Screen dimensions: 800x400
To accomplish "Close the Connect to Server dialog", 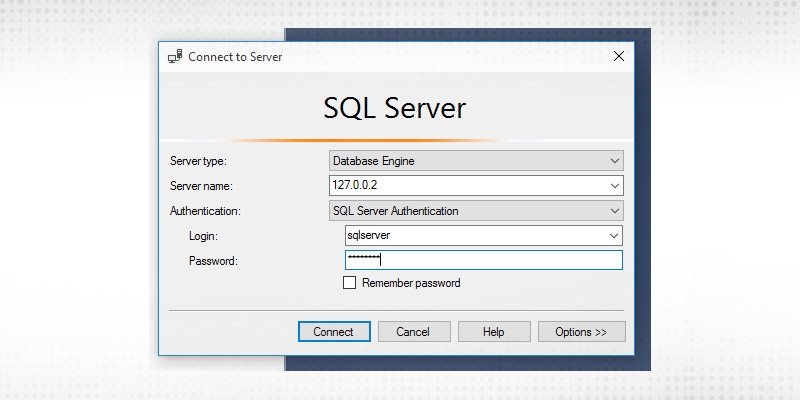I will click(x=619, y=57).
